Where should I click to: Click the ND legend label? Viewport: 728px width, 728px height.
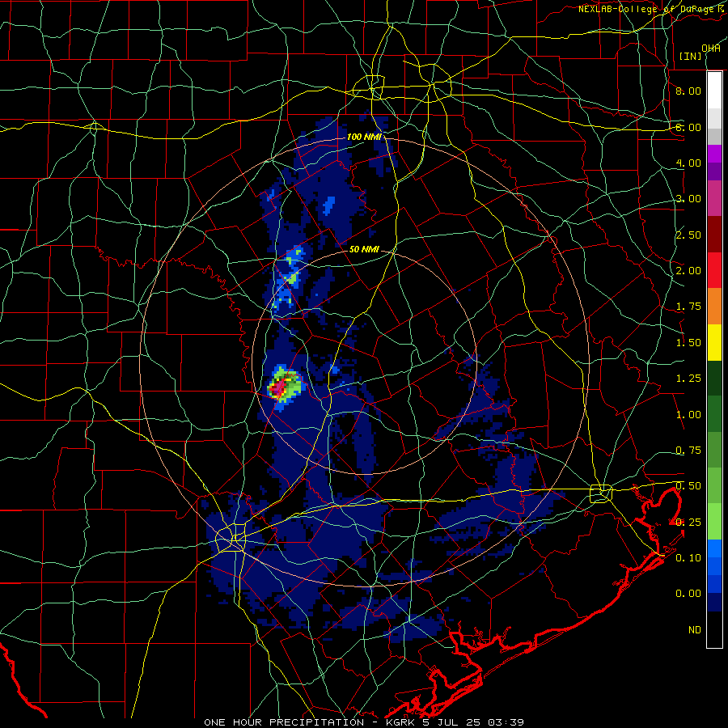tap(695, 630)
